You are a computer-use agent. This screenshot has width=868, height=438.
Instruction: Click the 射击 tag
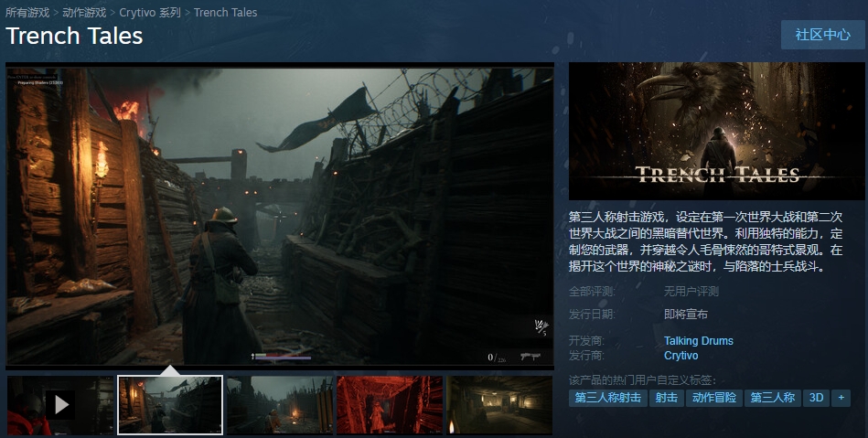[x=667, y=398]
